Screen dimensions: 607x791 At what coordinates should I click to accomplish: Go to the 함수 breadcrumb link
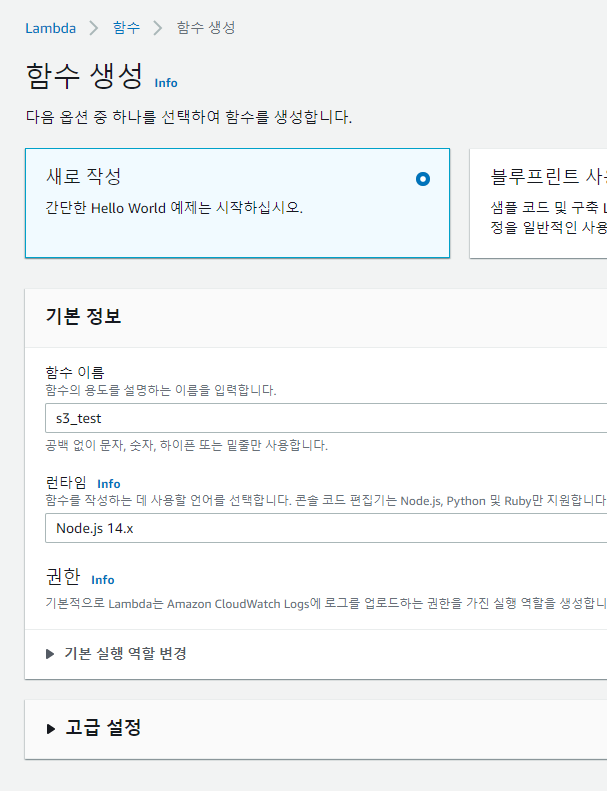pos(126,28)
